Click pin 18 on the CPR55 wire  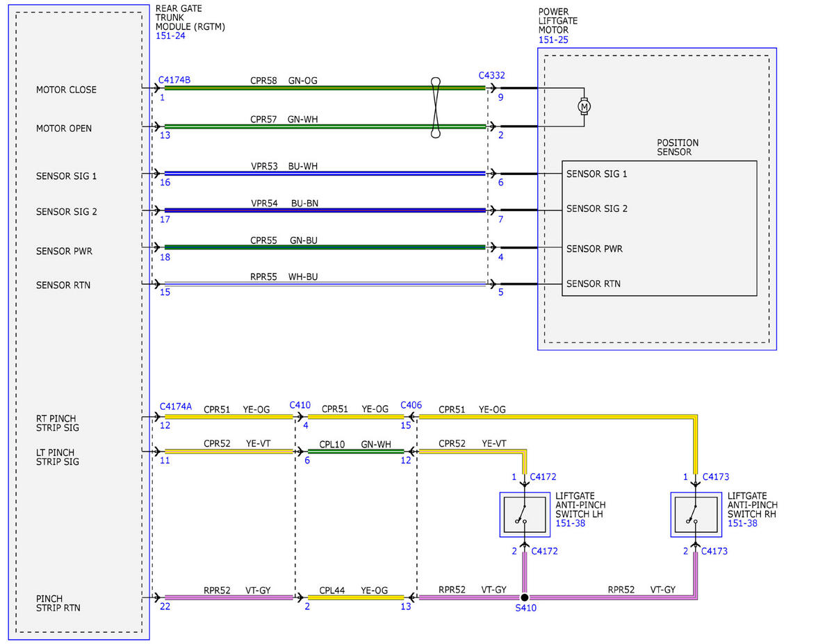pyautogui.click(x=164, y=257)
